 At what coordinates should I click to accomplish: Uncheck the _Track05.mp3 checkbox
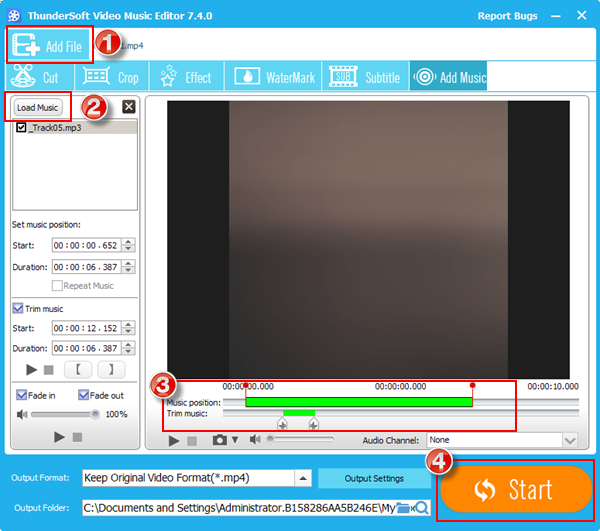[x=22, y=128]
